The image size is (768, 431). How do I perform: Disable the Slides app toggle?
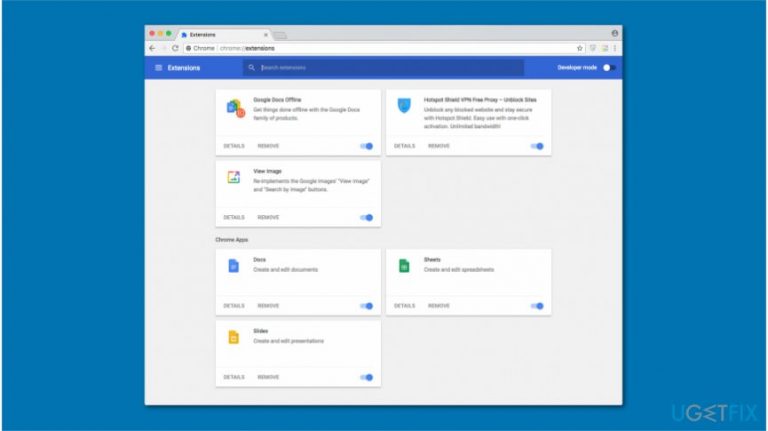point(366,377)
